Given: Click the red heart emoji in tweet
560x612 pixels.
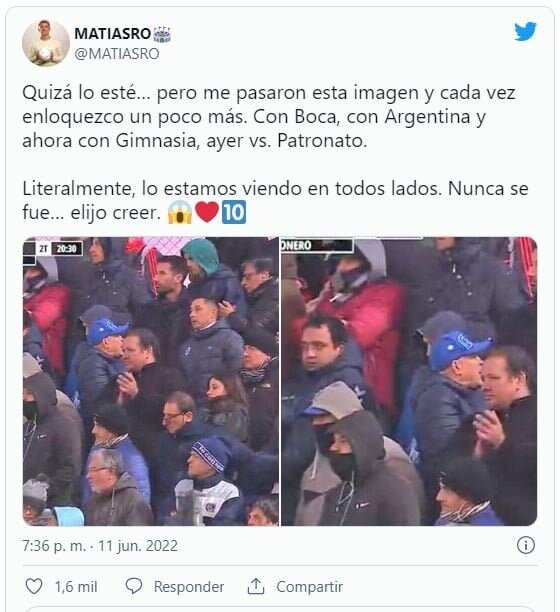Looking at the screenshot, I should click(x=207, y=212).
